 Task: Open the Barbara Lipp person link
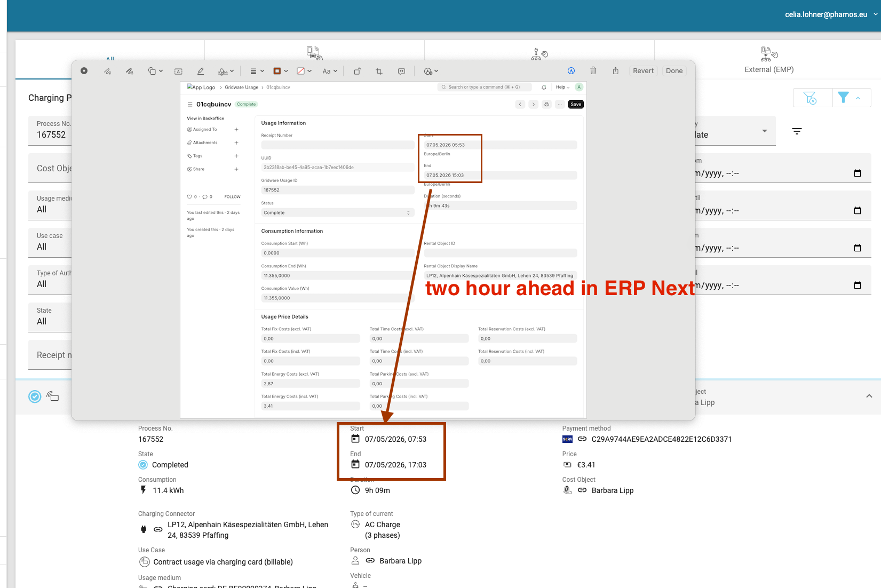point(401,561)
